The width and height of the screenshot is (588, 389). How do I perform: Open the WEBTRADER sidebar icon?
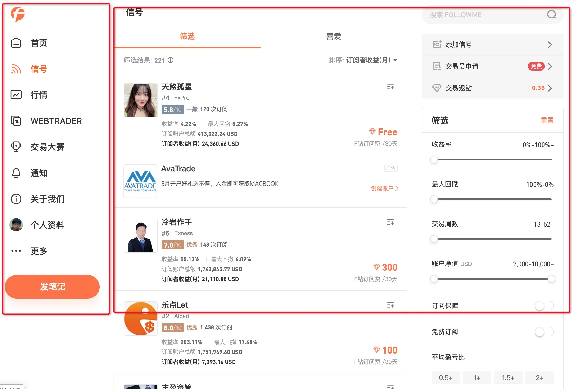16,121
